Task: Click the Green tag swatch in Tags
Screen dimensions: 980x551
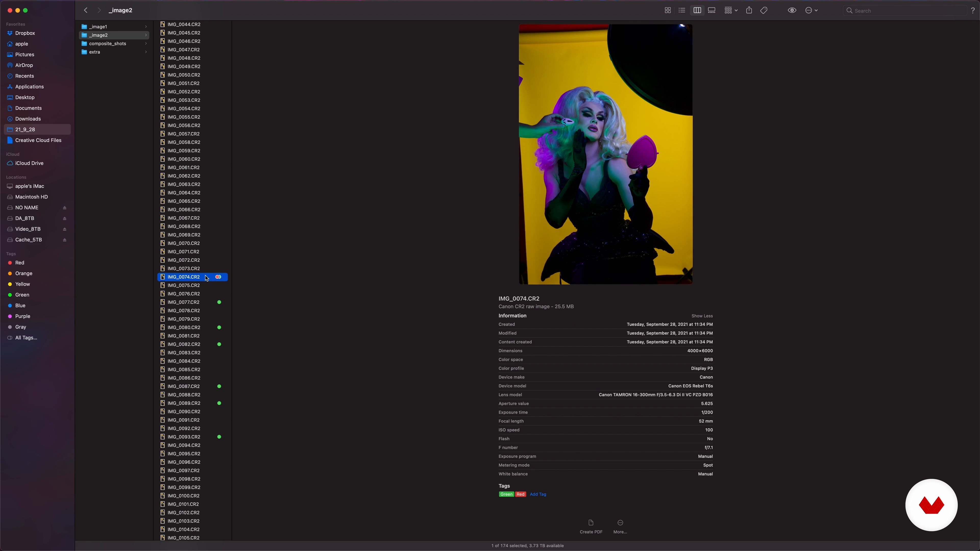Action: click(x=506, y=494)
